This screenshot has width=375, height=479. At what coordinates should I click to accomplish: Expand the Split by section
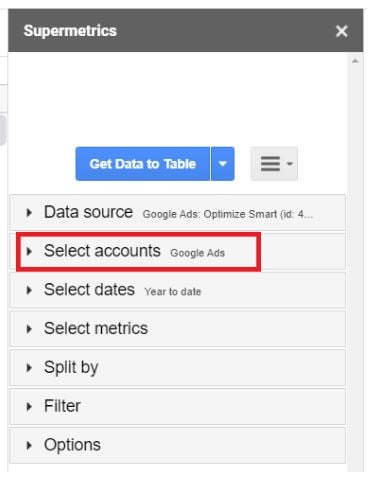[178, 368]
